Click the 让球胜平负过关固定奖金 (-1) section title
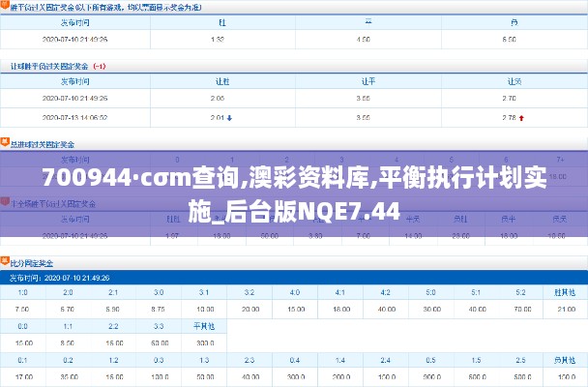Image resolution: width=588 pixels, height=387 pixels. point(58,67)
